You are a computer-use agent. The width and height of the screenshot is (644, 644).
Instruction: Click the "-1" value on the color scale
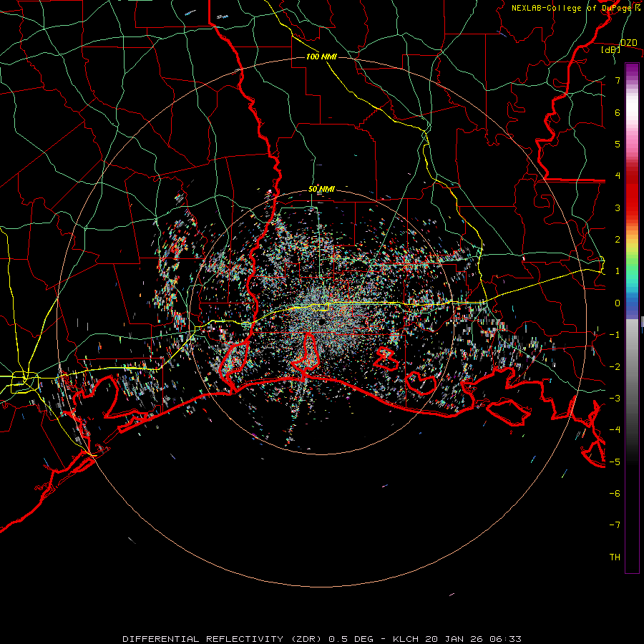tap(615, 335)
